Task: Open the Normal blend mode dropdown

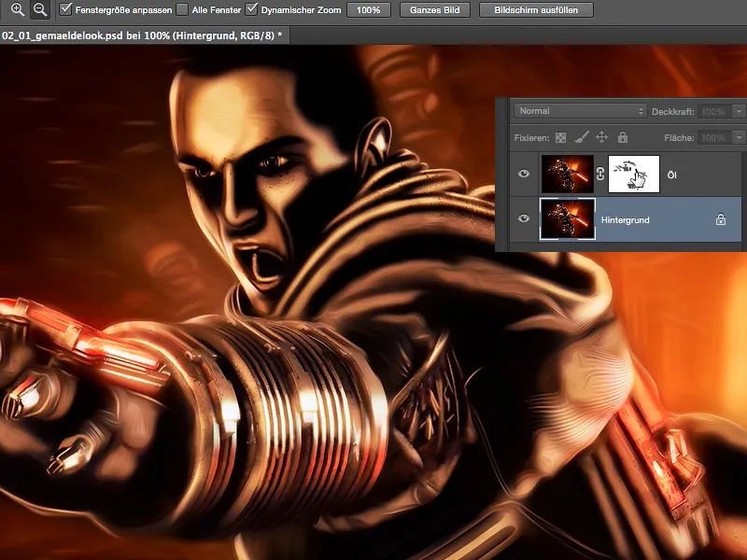Action: [580, 111]
